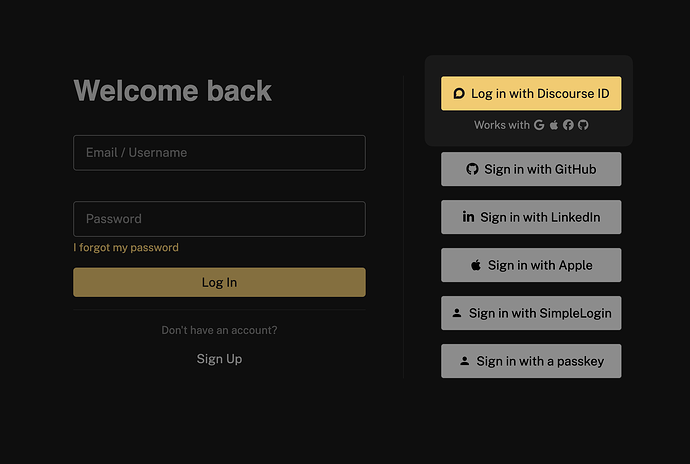Click the GitHub icon beside Works with
The width and height of the screenshot is (690, 464).
point(583,125)
